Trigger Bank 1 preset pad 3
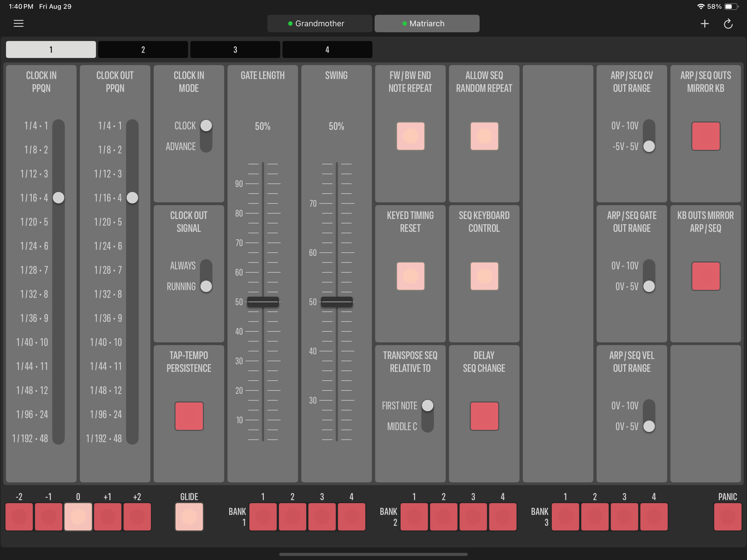This screenshot has width=747, height=560. tap(322, 517)
